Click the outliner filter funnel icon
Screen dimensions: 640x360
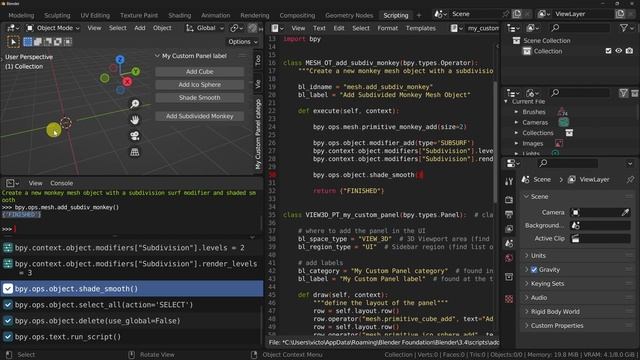[624, 28]
